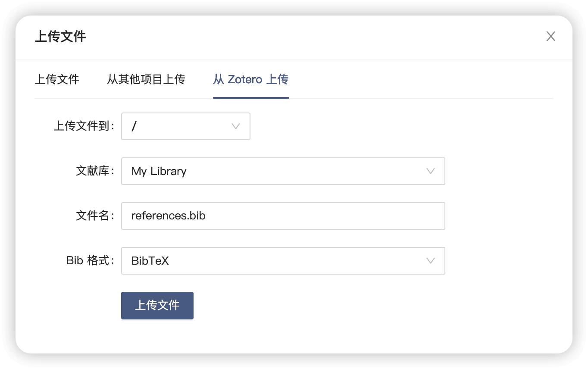588x369 pixels.
Task: Switch to the 上传文件 tab
Action: [56, 79]
